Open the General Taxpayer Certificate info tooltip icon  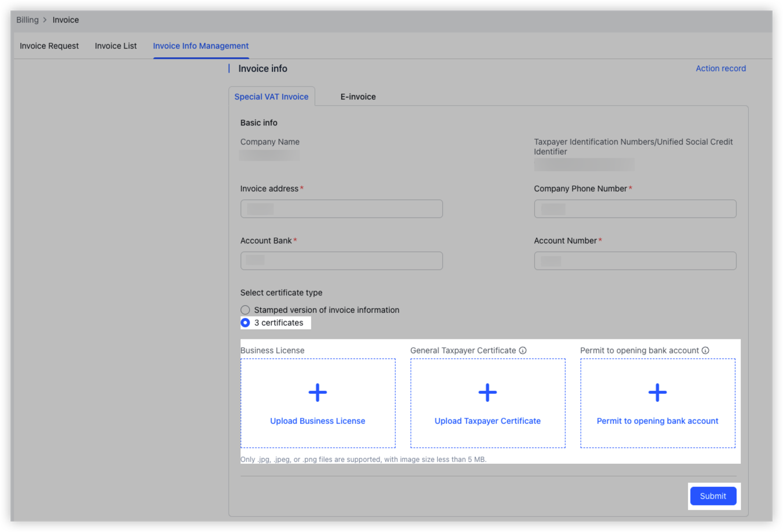pos(523,350)
